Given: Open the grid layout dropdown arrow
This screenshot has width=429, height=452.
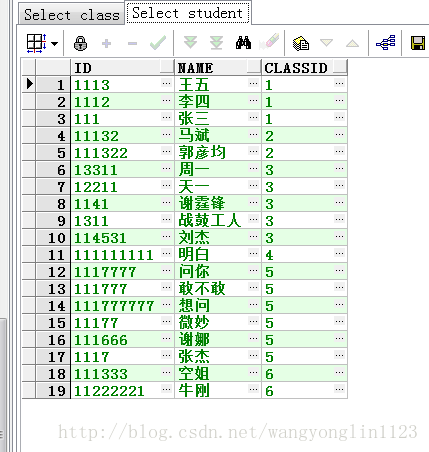Looking at the screenshot, I should click(55, 44).
